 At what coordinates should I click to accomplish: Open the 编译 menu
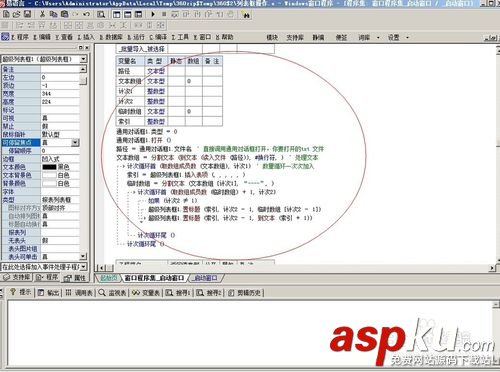[x=158, y=37]
